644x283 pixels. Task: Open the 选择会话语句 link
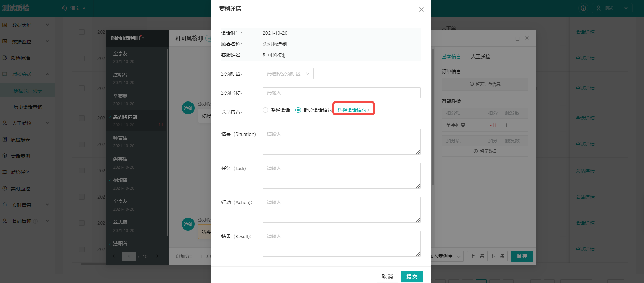[353, 110]
